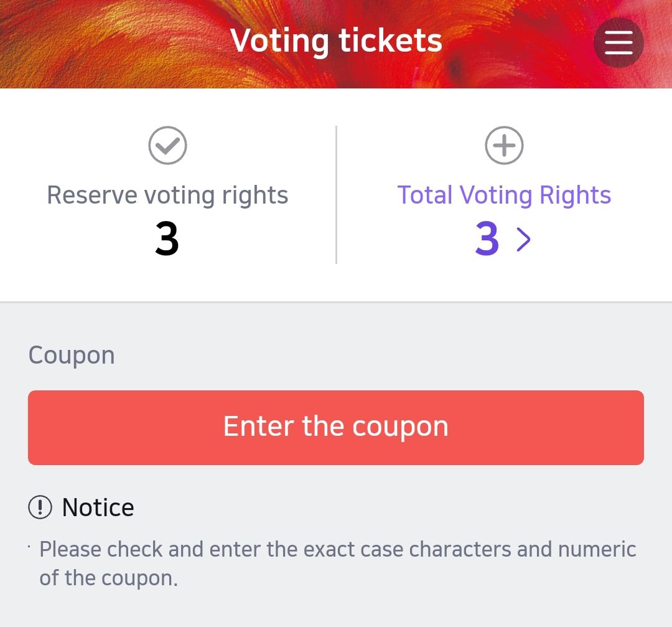
Task: Click the divider between voting rights columns
Action: [336, 195]
